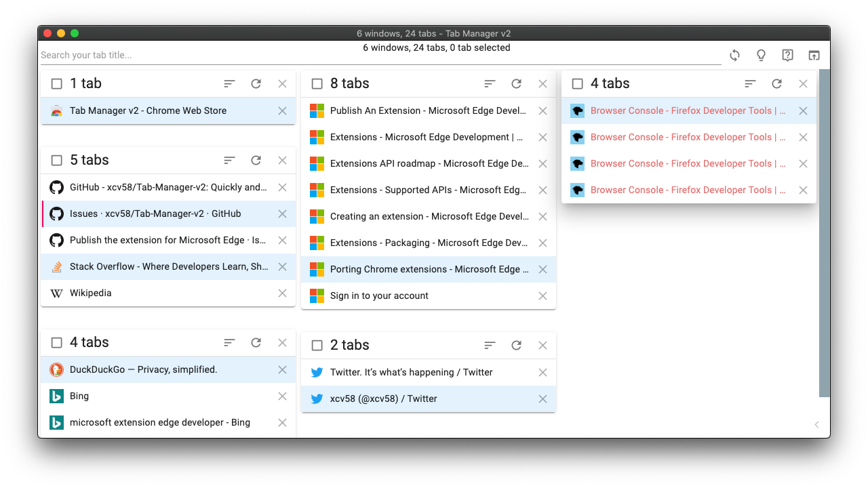Click the Wikipedia W favicon
This screenshot has height=488, width=868.
57,293
